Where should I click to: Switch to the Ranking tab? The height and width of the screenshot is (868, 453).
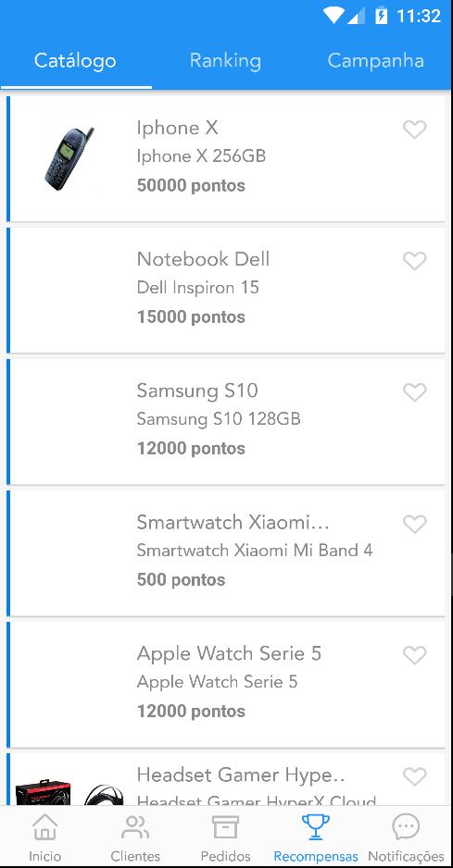(225, 60)
